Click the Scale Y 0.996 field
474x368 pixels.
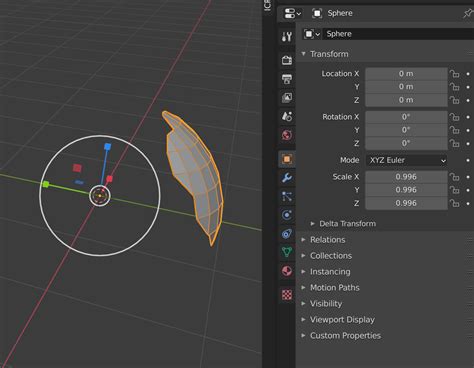click(x=406, y=190)
